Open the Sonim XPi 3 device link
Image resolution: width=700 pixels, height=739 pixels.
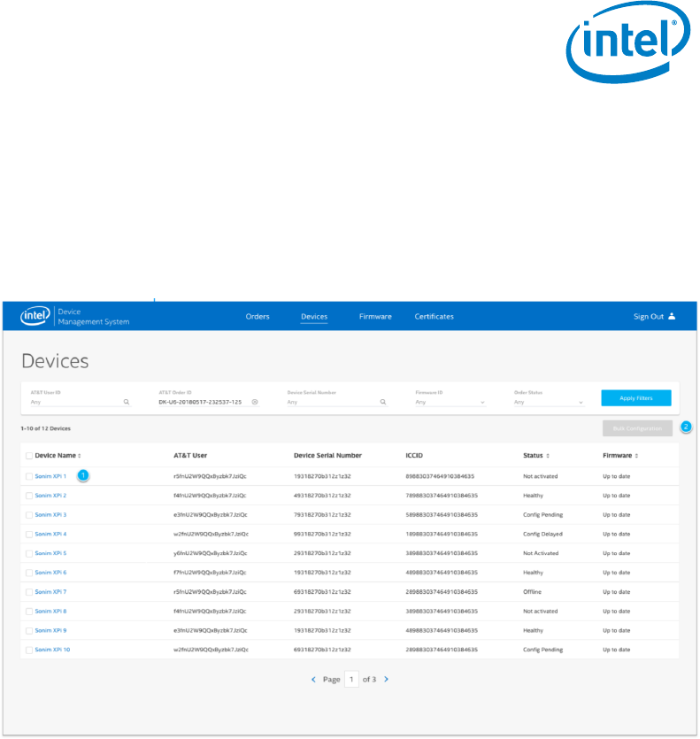point(50,515)
